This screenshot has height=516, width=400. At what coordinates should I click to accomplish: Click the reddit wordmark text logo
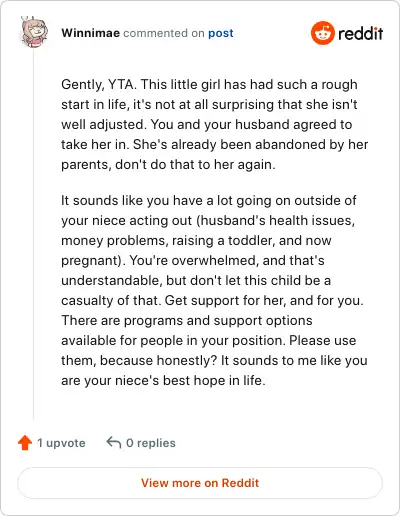point(360,34)
